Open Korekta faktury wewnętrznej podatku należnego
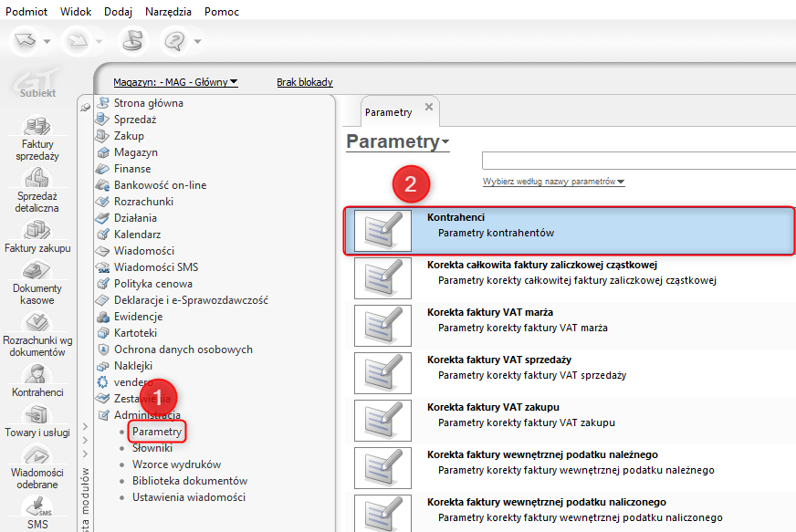The width and height of the screenshot is (796, 532). pos(571,468)
